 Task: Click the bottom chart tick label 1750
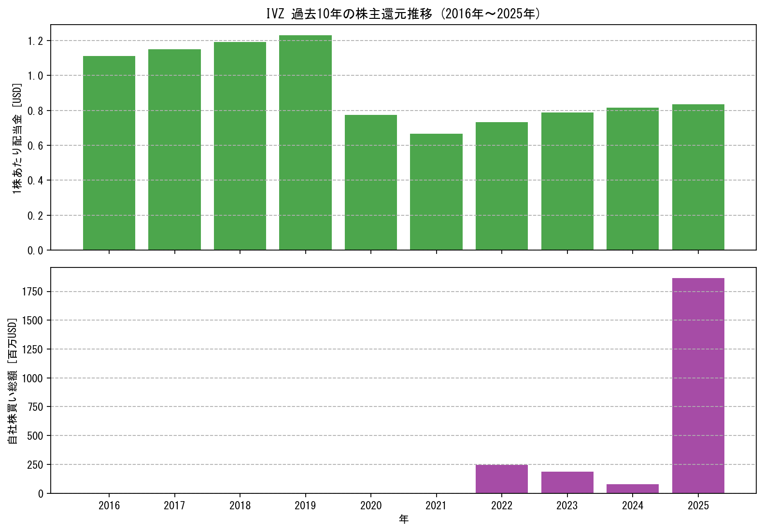(x=33, y=292)
